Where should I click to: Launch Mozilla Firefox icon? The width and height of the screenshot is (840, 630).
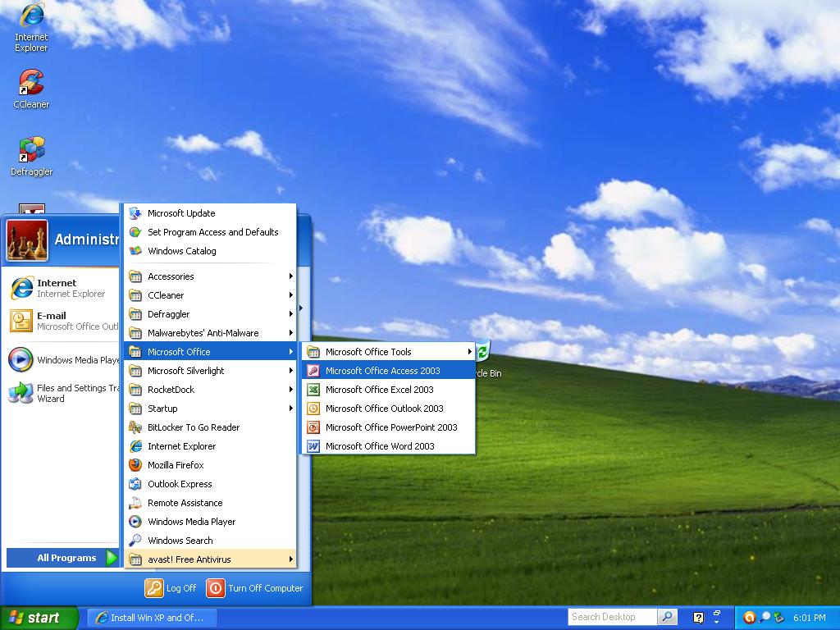pyautogui.click(x=135, y=465)
